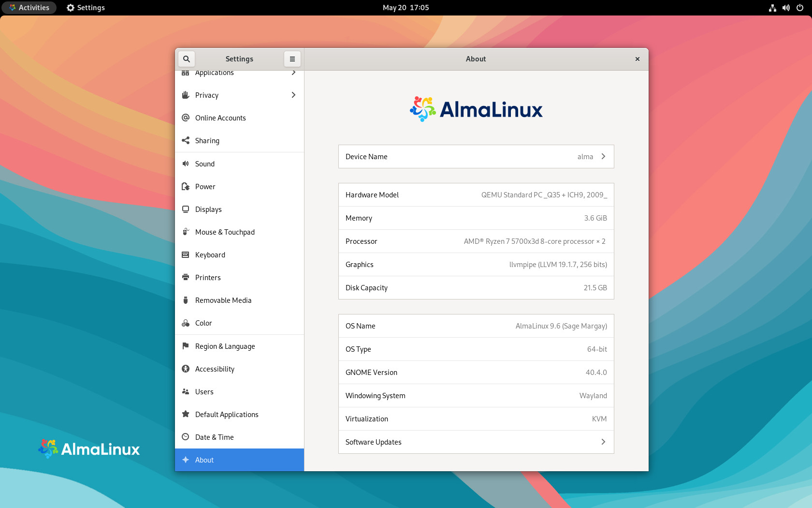Open the hamburger menu in Settings header
The height and width of the screenshot is (508, 812).
click(292, 59)
